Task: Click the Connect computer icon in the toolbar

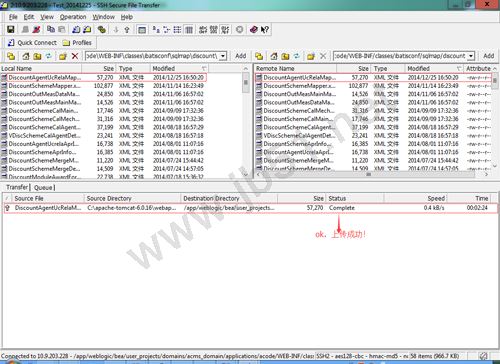Action: click(x=25, y=30)
